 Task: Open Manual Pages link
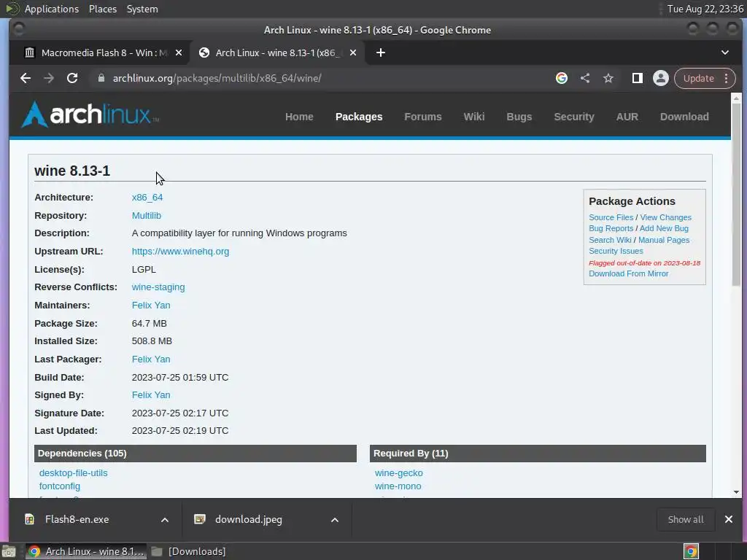[664, 240]
